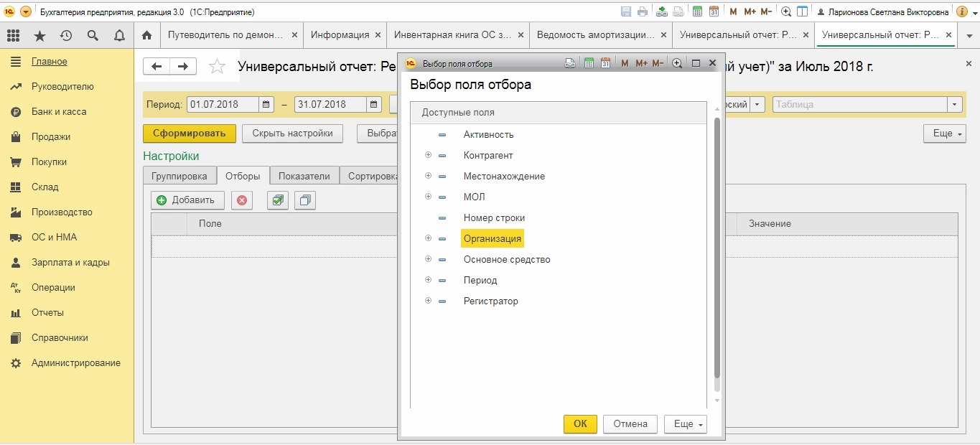
Task: Click the Отмена button
Action: coord(630,424)
